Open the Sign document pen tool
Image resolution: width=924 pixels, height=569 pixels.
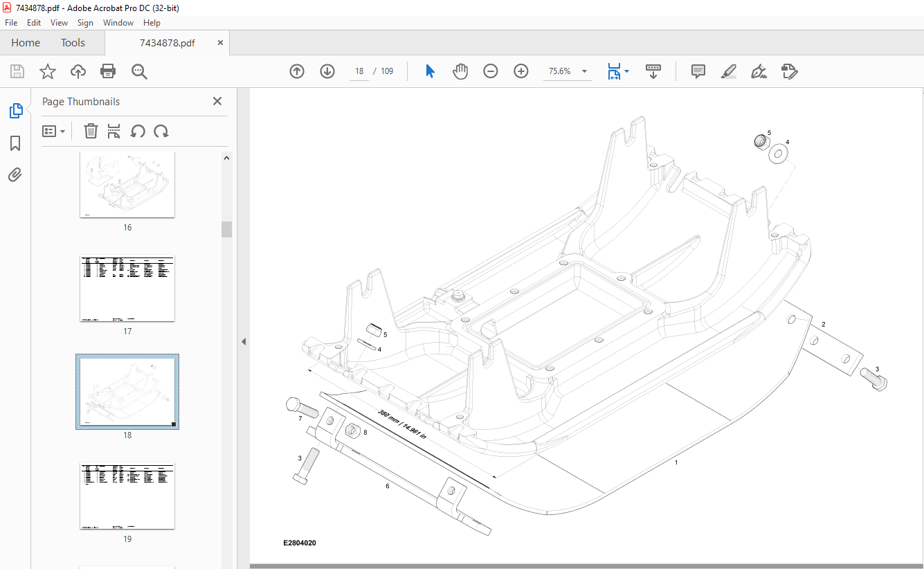point(759,71)
